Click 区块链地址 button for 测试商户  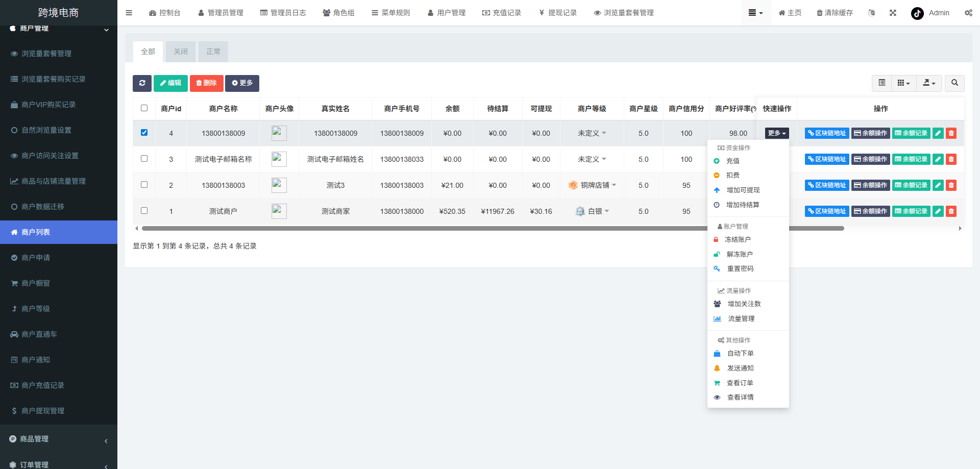(x=826, y=211)
